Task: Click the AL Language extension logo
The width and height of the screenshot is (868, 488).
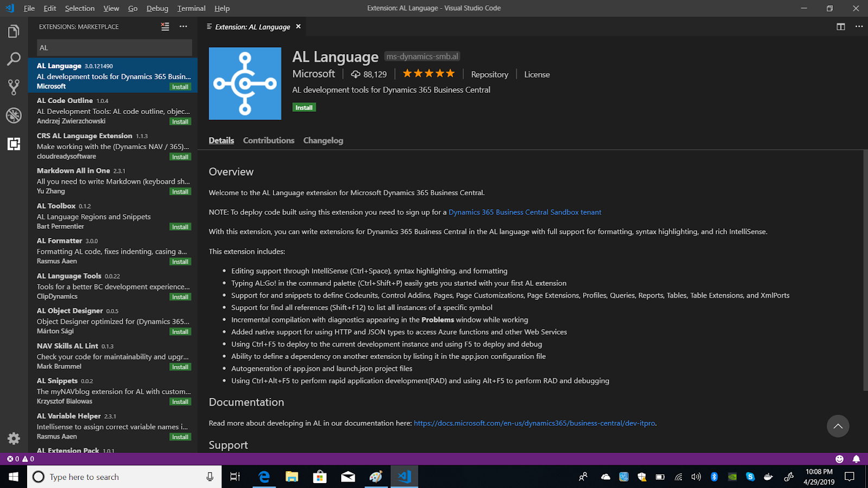Action: pyautogui.click(x=245, y=84)
